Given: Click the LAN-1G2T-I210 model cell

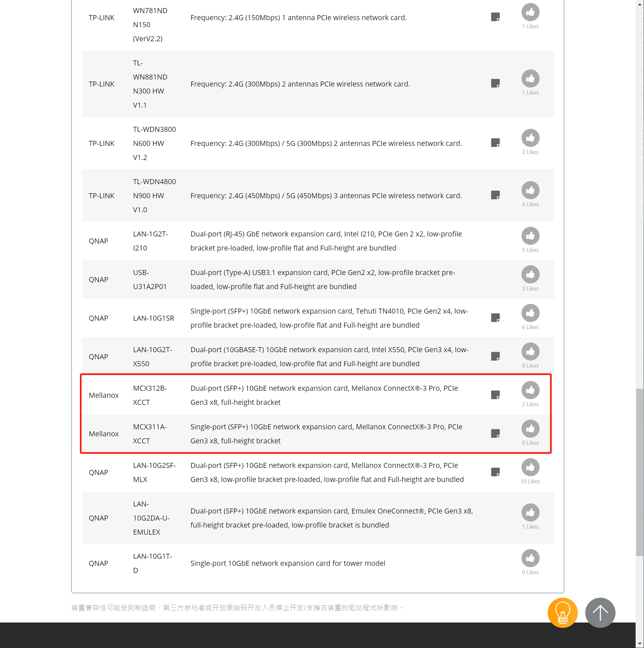Looking at the screenshot, I should click(x=150, y=241).
